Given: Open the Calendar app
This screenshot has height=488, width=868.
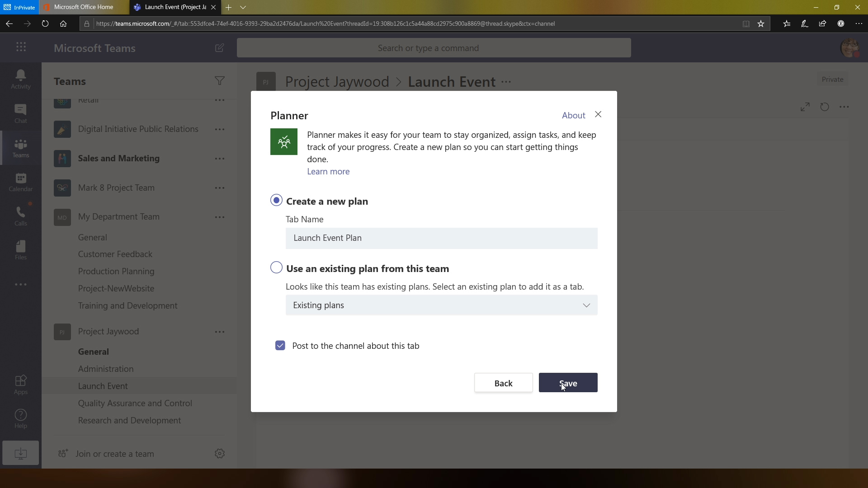Looking at the screenshot, I should (21, 182).
